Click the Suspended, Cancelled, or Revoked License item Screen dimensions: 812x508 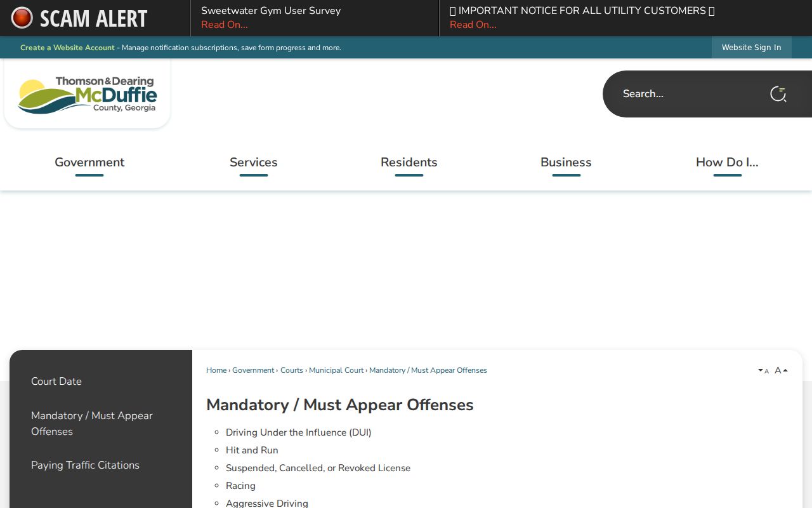pos(318,468)
